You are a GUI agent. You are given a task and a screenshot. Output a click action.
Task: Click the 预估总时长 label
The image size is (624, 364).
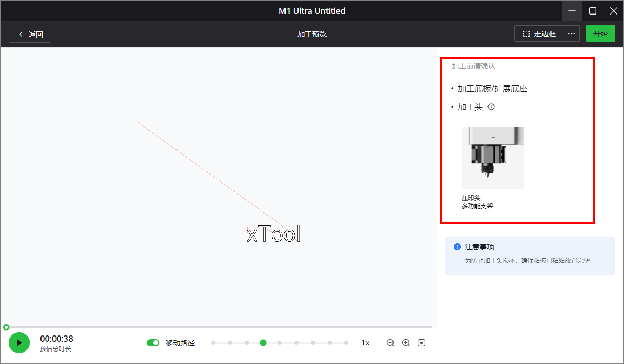point(56,349)
